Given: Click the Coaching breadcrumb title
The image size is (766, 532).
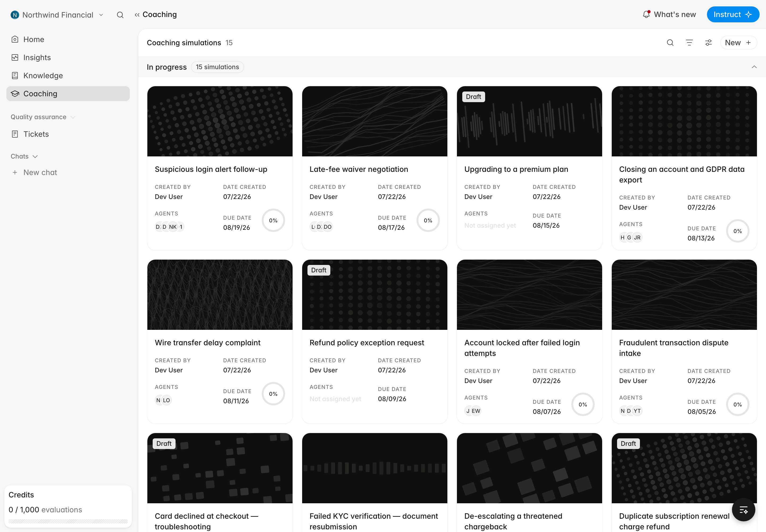Looking at the screenshot, I should pos(160,14).
